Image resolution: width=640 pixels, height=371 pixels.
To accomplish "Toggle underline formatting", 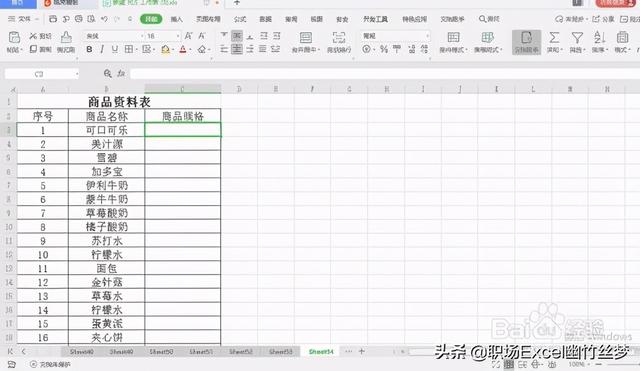I will [115, 49].
